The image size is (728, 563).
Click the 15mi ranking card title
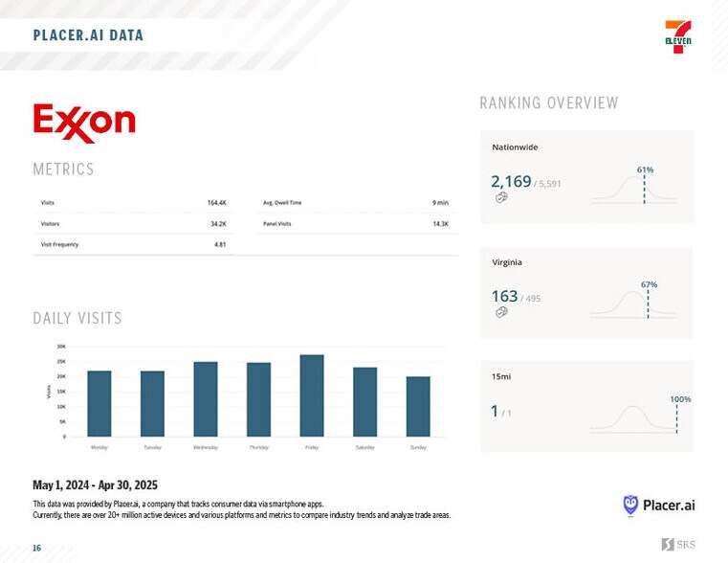[501, 376]
